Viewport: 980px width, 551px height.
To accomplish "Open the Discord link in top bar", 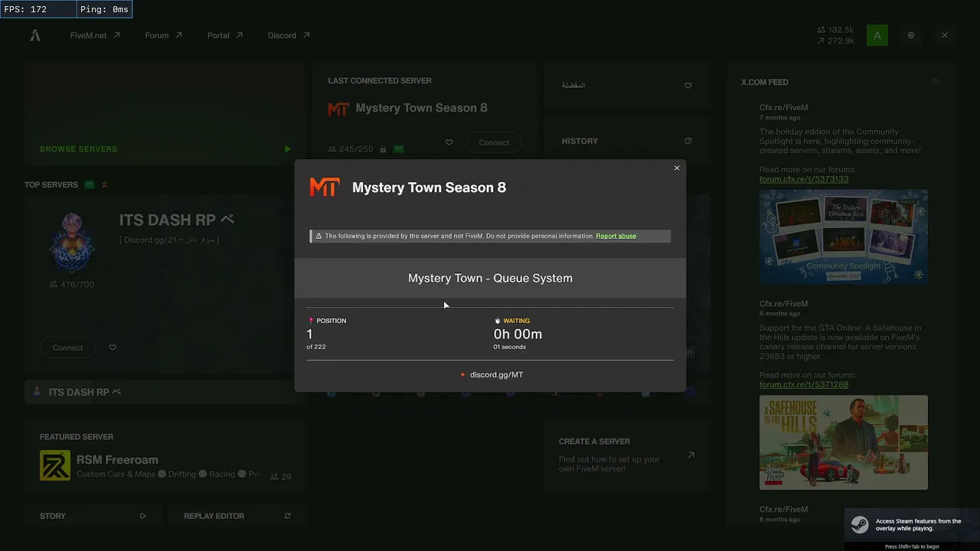I will coord(289,35).
